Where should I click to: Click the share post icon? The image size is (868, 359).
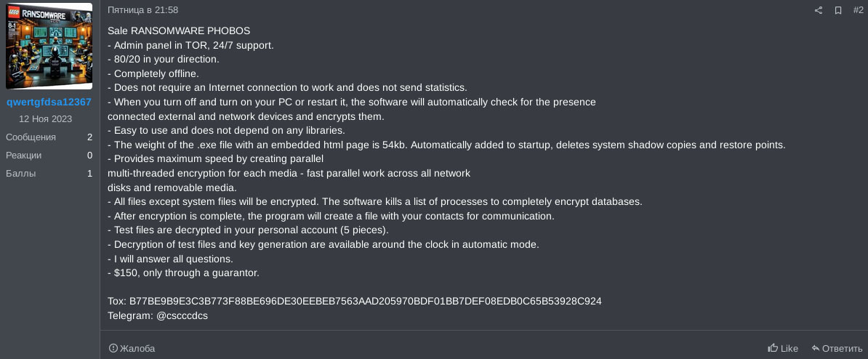click(819, 10)
